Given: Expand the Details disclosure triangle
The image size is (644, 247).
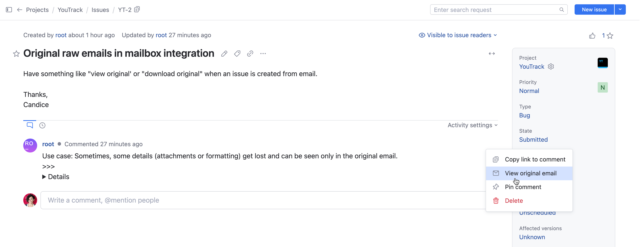Looking at the screenshot, I should coord(44,177).
